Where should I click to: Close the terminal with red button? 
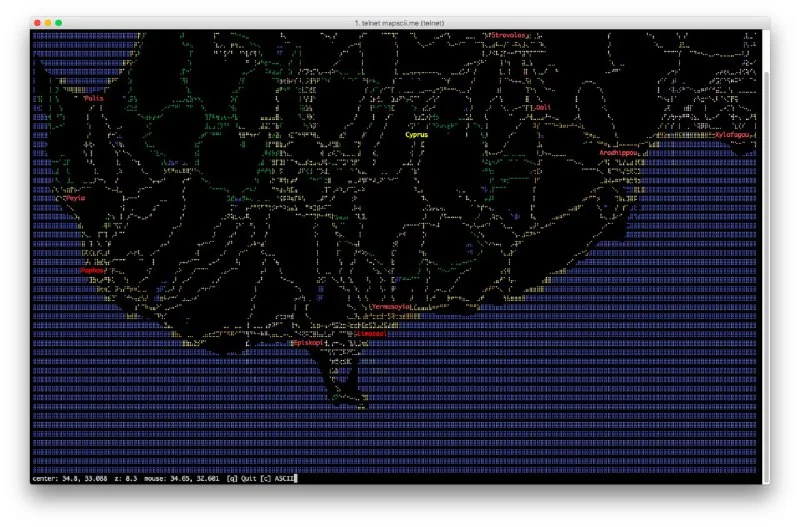click(x=38, y=22)
